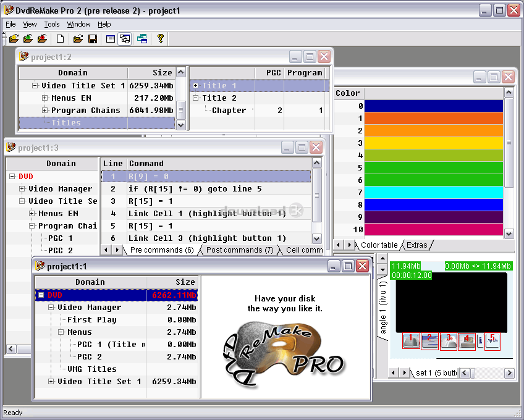Select PGC 1 in project1:3 tree
524x420 pixels.
(x=60, y=238)
